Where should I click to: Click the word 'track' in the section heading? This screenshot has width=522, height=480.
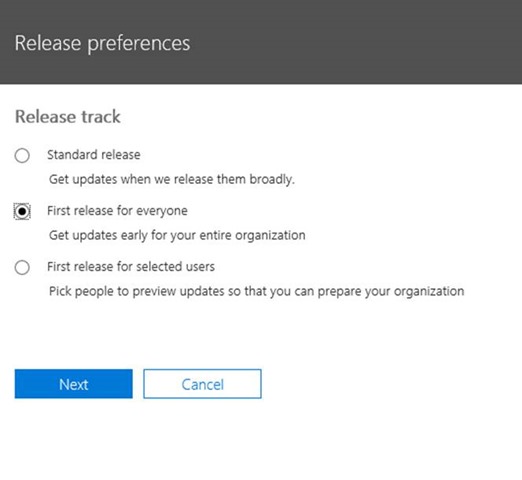(x=101, y=117)
